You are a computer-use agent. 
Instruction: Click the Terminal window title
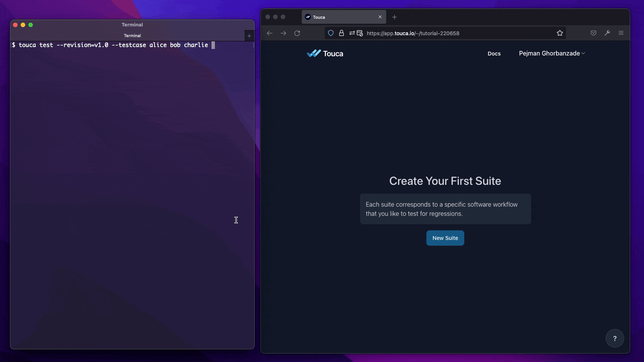132,24
